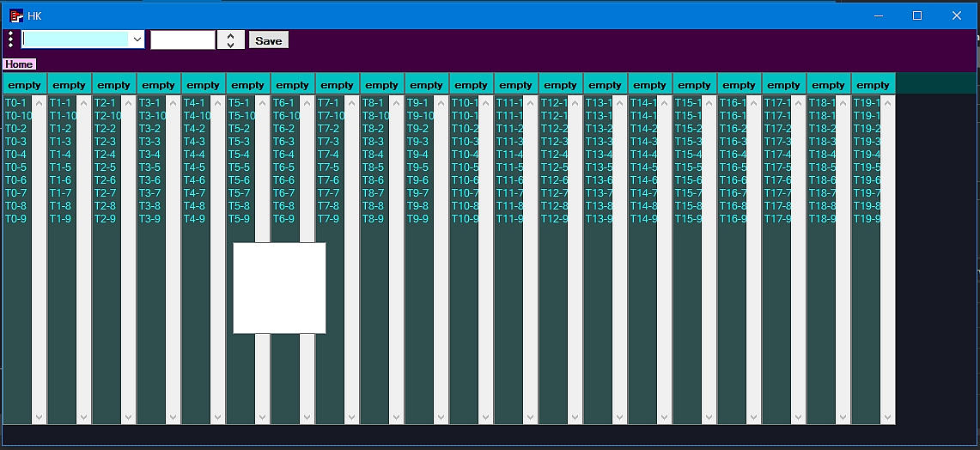Viewport: 980px width, 450px height.
Task: Click the empty header above the T19 list
Action: pos(873,85)
